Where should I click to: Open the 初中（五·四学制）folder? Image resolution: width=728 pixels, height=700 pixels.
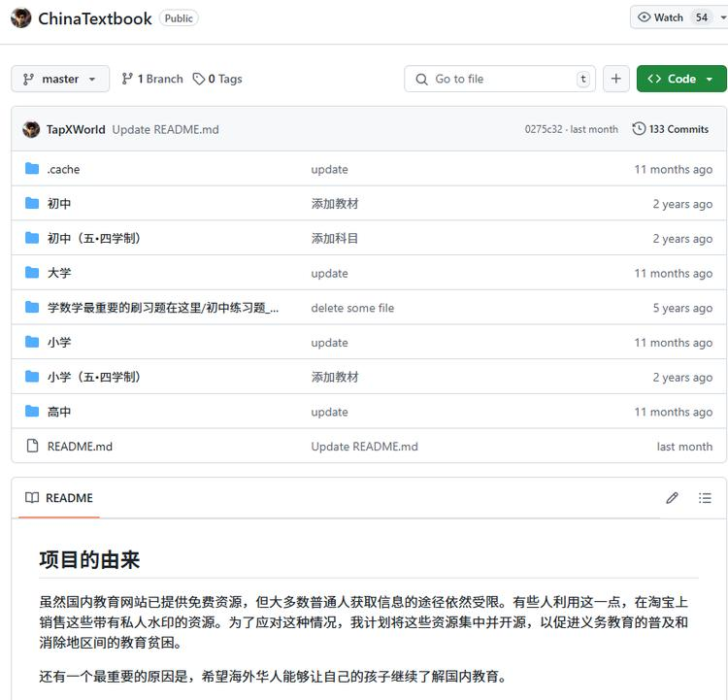click(94, 238)
